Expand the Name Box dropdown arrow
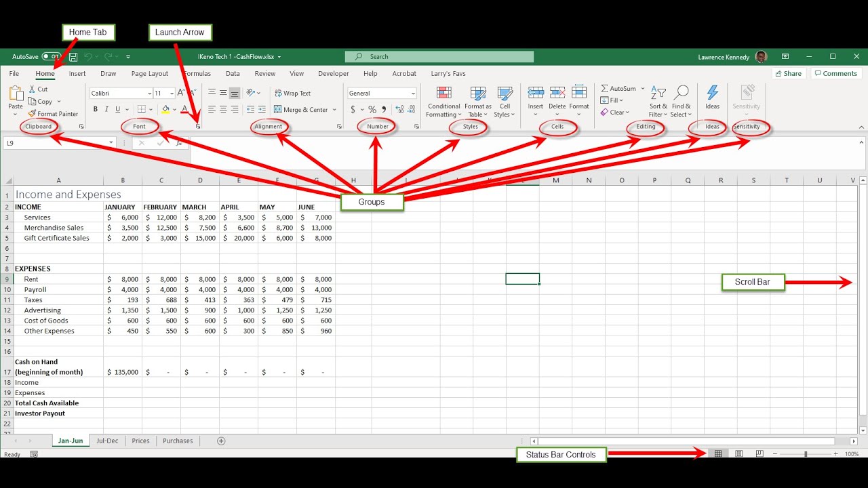 111,143
